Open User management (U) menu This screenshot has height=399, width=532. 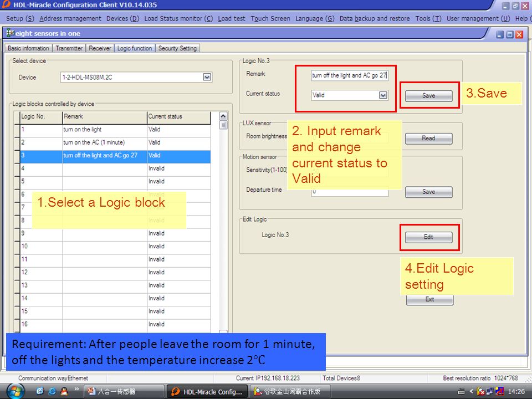tap(478, 18)
